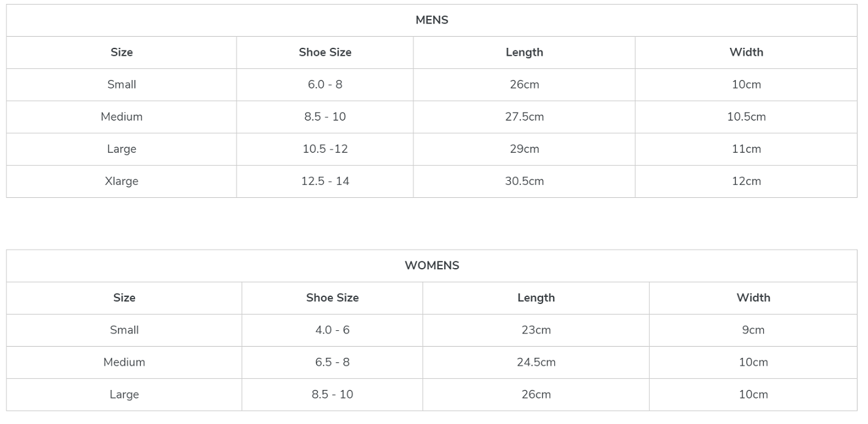Screen dimensions: 868x424
Task: Click the Mens Medium size cell
Action: click(122, 117)
